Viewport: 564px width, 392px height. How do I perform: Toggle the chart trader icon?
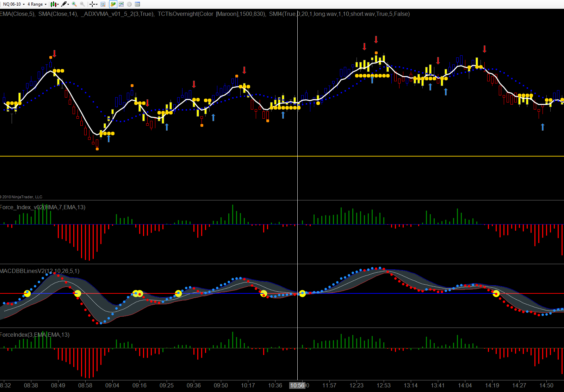113,4
